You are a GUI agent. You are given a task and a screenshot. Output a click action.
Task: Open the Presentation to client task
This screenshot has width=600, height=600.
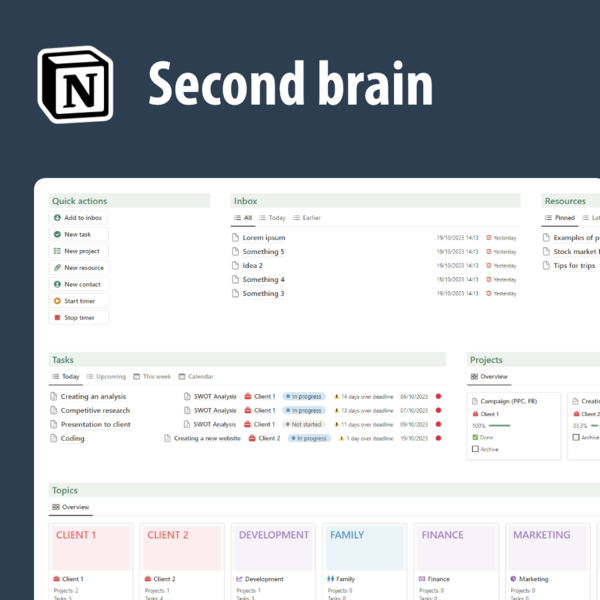point(95,424)
